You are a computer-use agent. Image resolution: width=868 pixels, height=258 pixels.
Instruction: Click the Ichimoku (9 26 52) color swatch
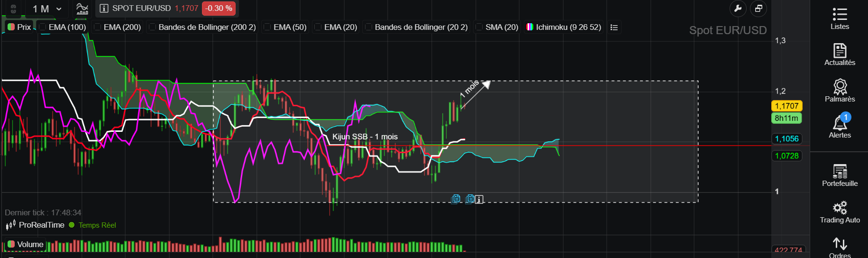[530, 27]
